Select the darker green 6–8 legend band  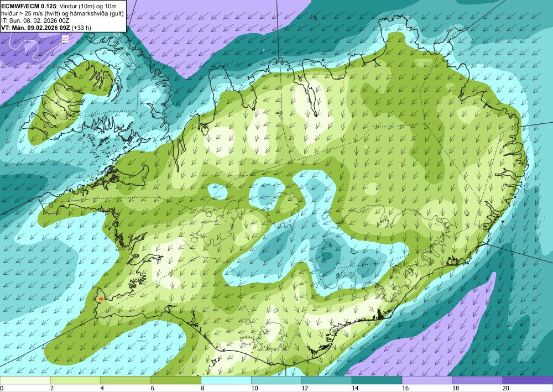click(176, 380)
